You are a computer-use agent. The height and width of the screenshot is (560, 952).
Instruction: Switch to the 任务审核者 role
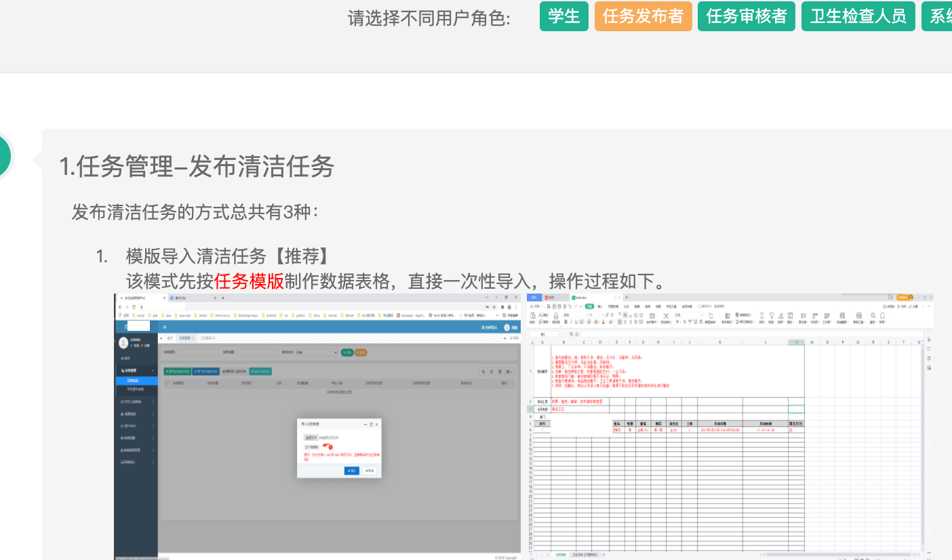point(746,16)
